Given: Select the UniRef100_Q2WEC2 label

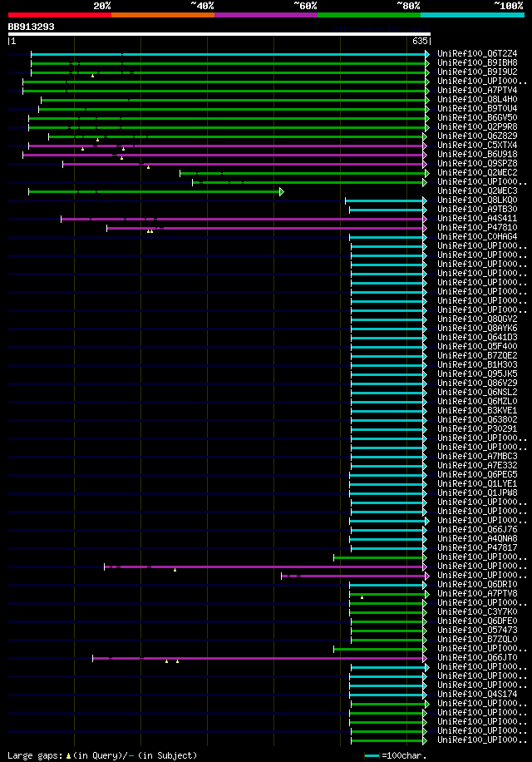Looking at the screenshot, I should [477, 172].
